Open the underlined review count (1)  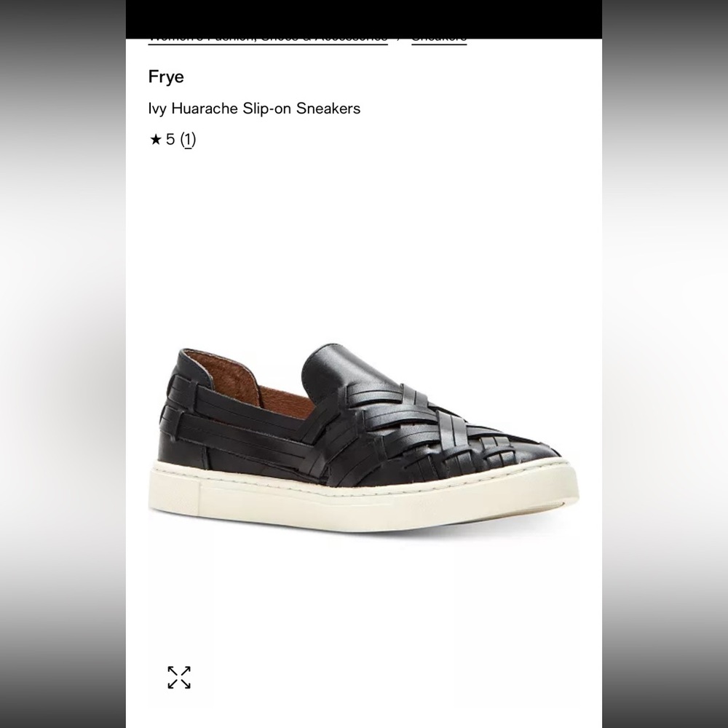188,139
